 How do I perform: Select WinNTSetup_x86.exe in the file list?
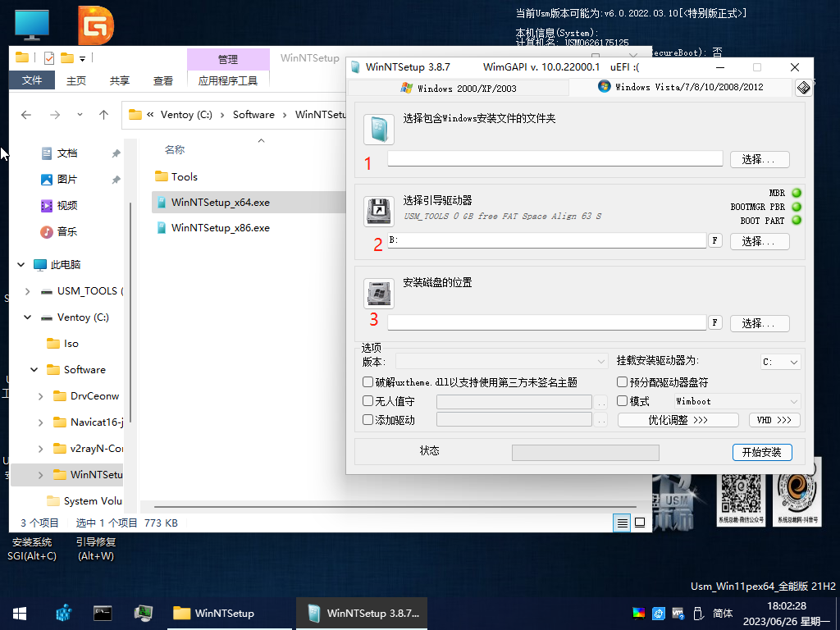220,228
